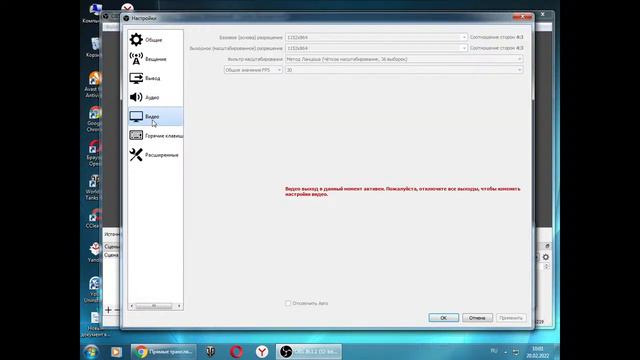Click the sidebar horizontal scrollbar thumb

point(153,306)
